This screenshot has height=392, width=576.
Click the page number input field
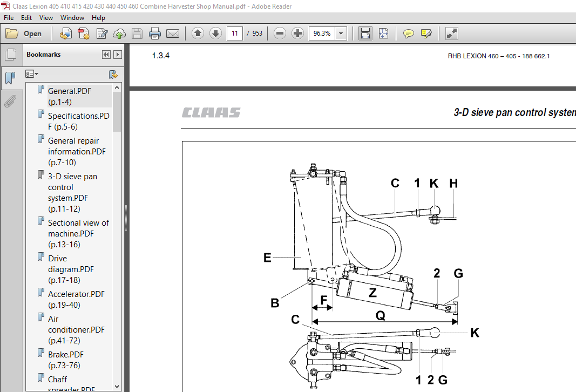(x=235, y=33)
